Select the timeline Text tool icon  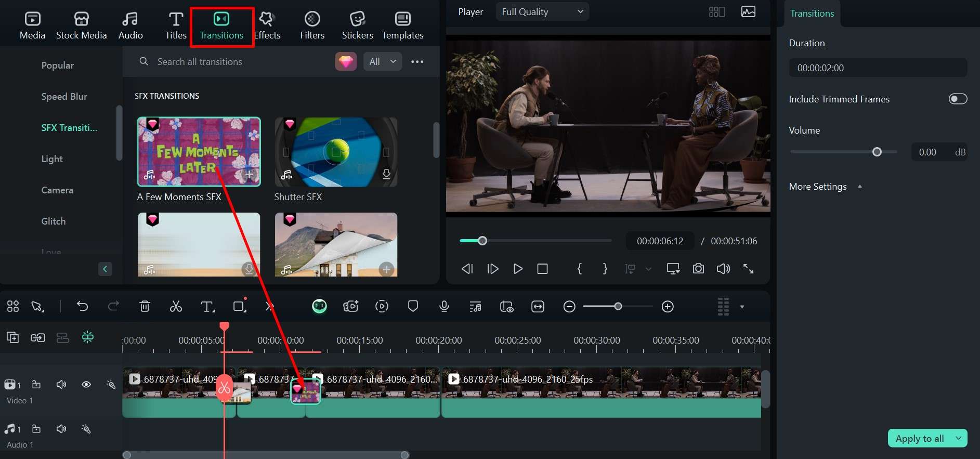[207, 307]
